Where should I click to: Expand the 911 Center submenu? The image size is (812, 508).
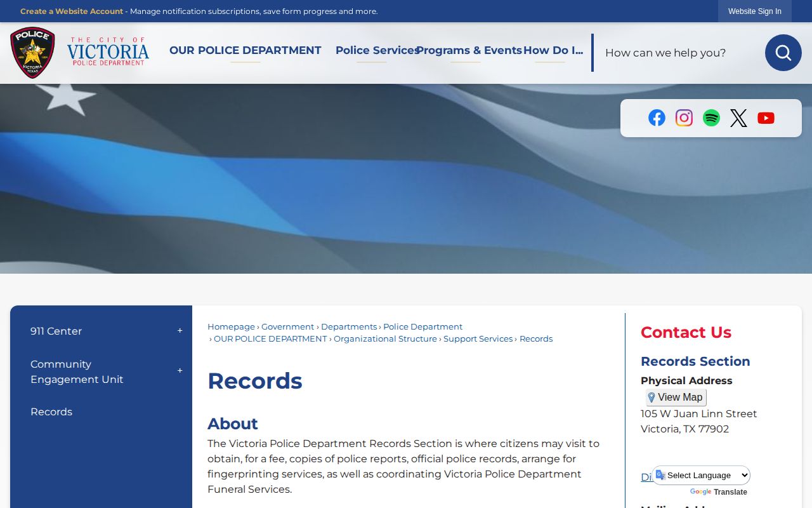pos(180,331)
